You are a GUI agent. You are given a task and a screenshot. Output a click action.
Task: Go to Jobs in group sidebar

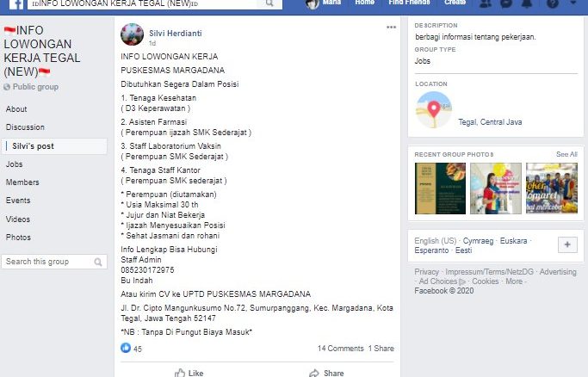15,164
